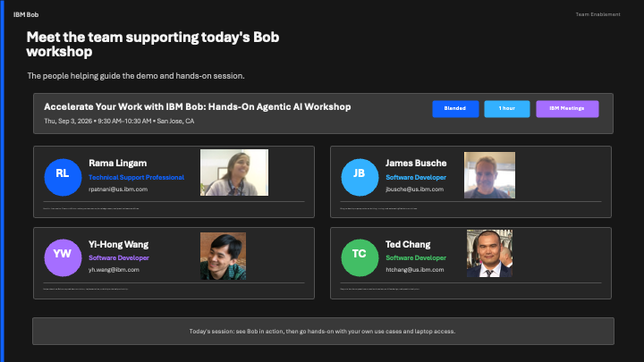644x362 pixels.
Task: Click the Thu, Sep 3, 2026 date line
Action: (119, 121)
